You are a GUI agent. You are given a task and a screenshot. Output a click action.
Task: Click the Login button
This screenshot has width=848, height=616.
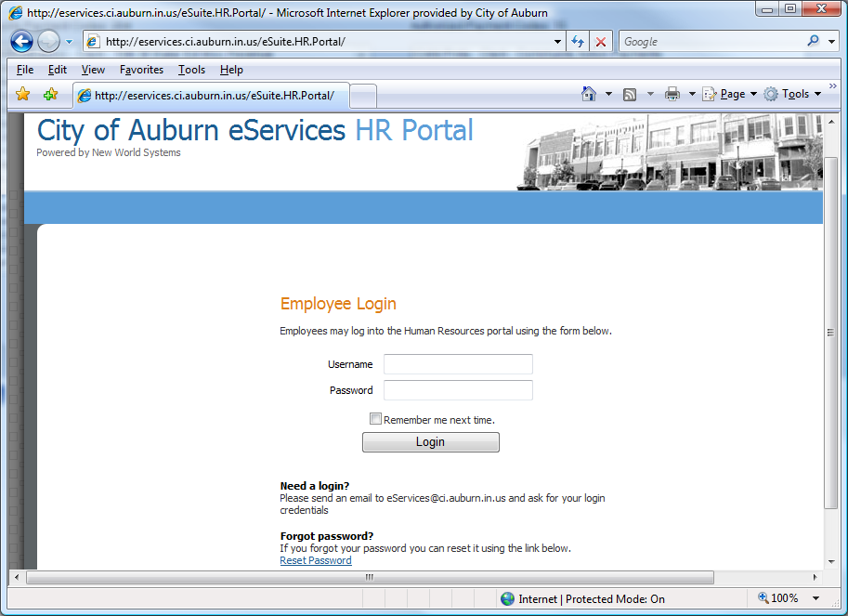[x=430, y=442]
